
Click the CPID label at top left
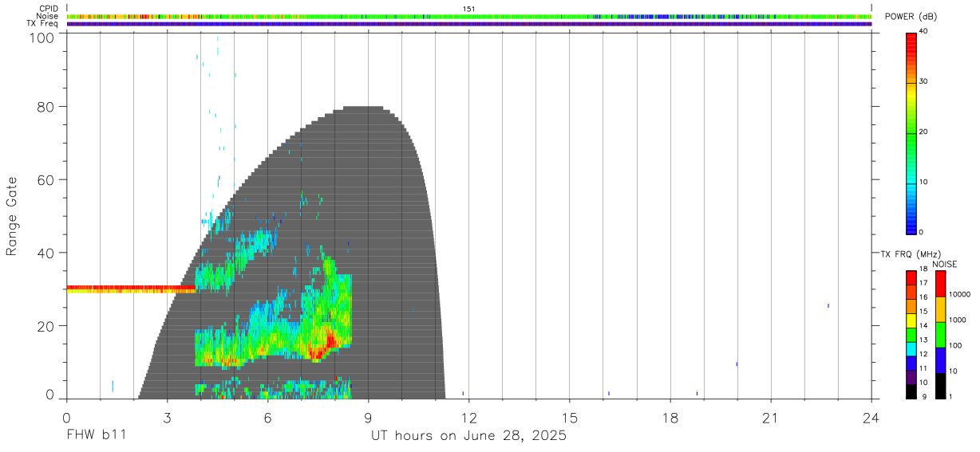pos(48,9)
